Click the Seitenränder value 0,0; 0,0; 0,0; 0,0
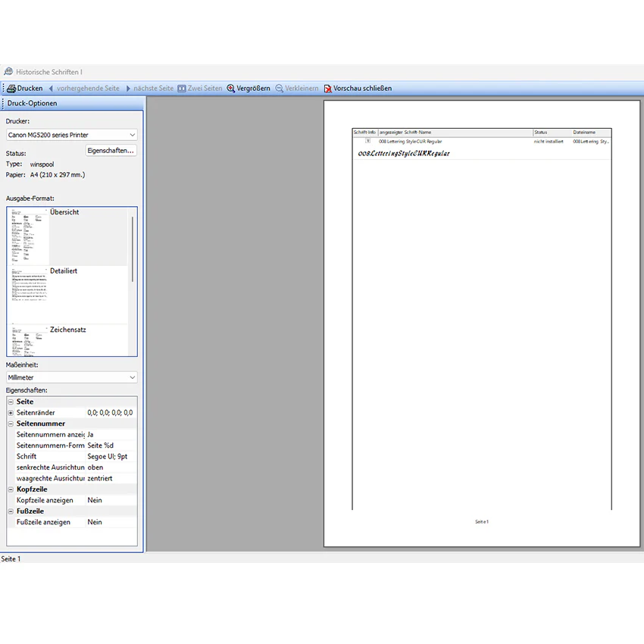This screenshot has width=644, height=644. [110, 412]
